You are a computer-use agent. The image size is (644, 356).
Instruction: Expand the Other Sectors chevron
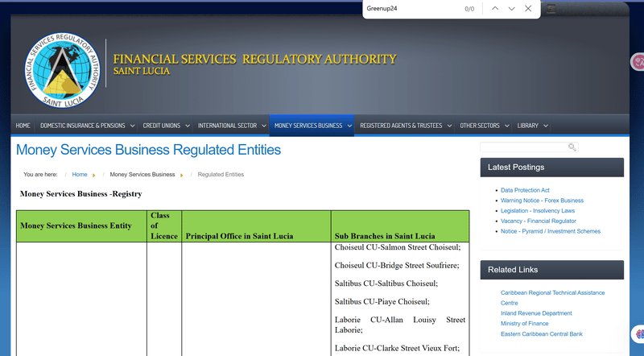(507, 126)
